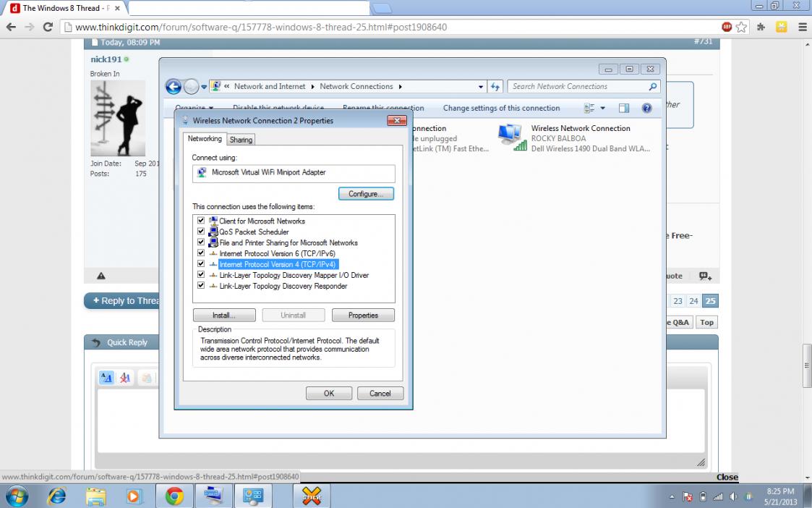Image resolution: width=812 pixels, height=508 pixels.
Task: Click the Search Network Connections field
Action: pos(578,87)
